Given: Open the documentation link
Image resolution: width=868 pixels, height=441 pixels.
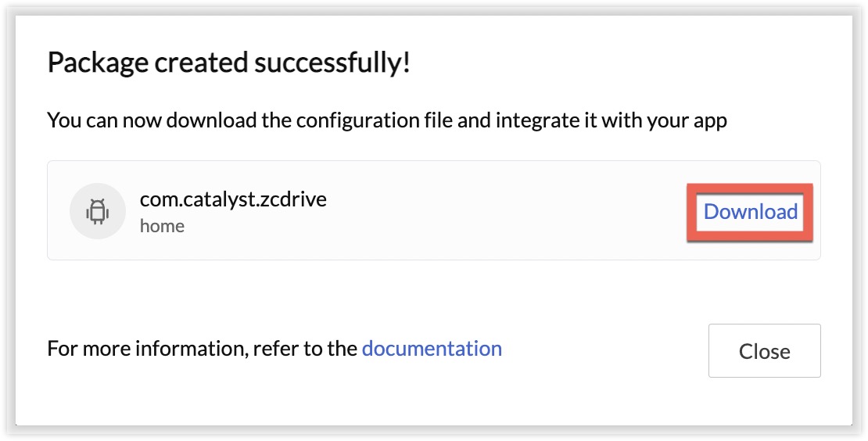Looking at the screenshot, I should pyautogui.click(x=432, y=349).
